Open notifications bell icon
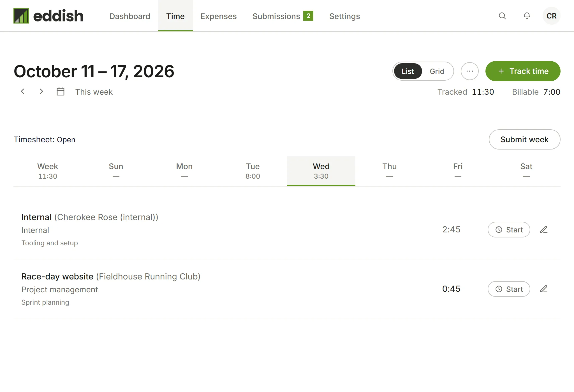The height and width of the screenshot is (392, 574). tap(527, 16)
